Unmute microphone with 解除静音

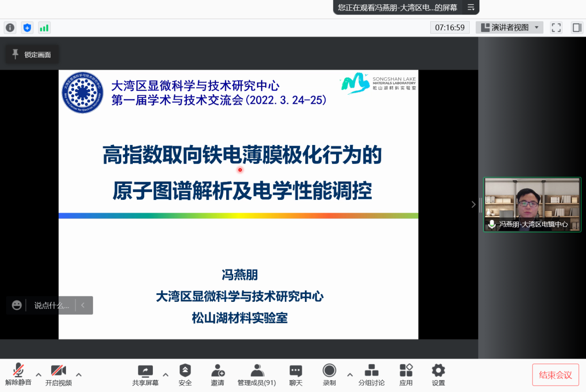click(18, 375)
